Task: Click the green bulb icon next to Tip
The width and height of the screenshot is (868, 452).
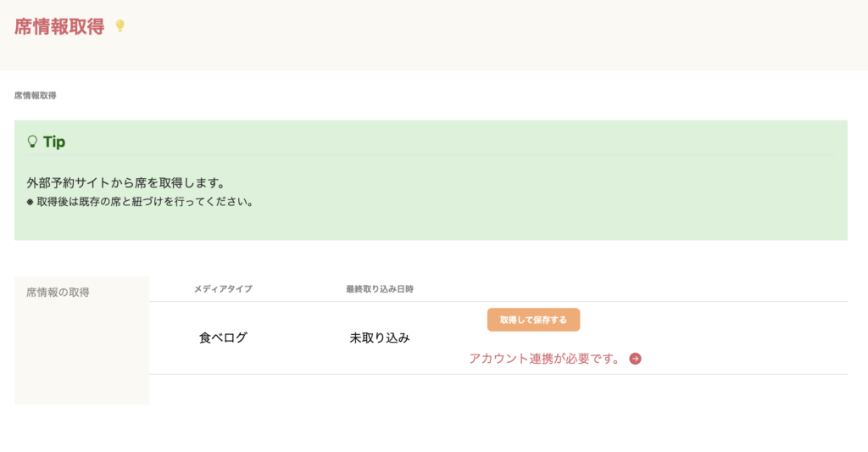Action: coord(32,142)
